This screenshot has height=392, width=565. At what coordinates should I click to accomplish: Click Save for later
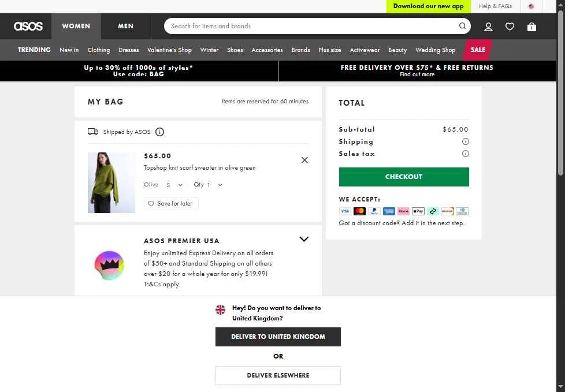point(171,203)
